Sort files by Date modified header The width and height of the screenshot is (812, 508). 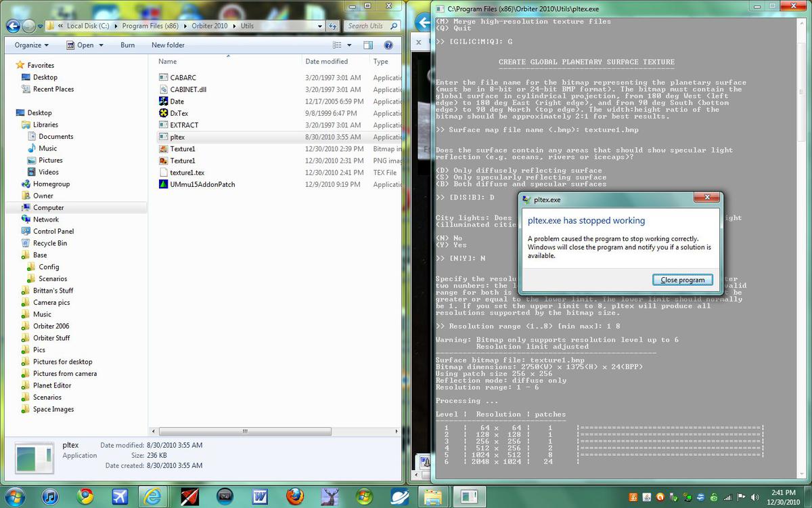coord(336,61)
